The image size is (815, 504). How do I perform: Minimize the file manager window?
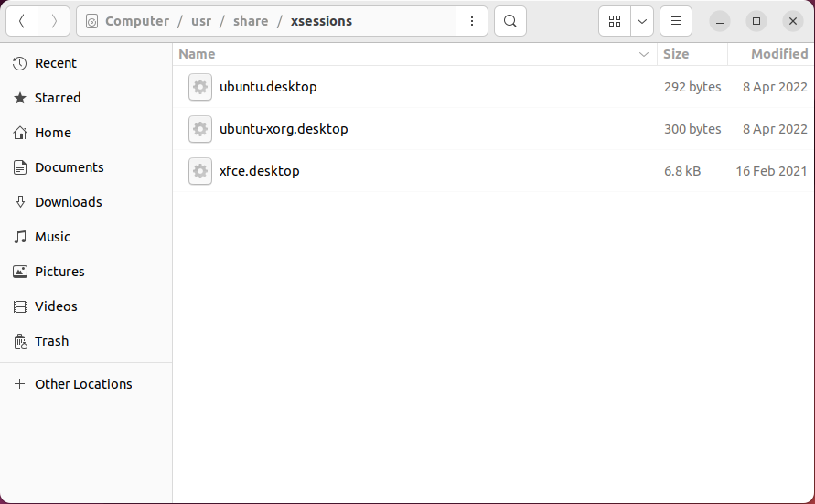[x=720, y=21]
